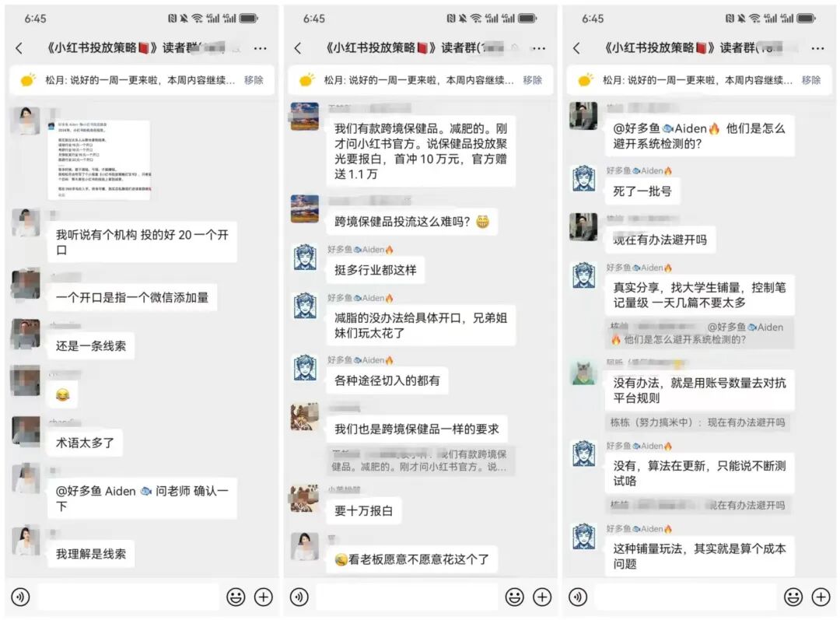Open shared screenshot image in left chat

(100, 159)
